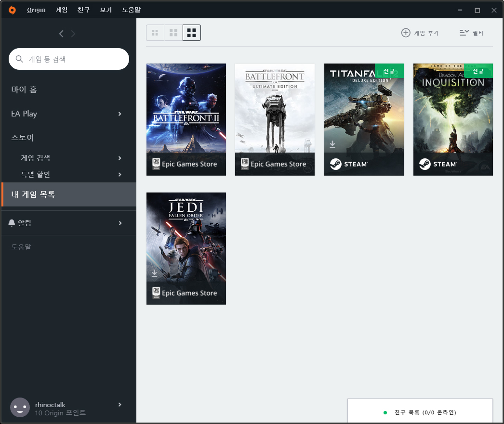
Task: Click the rhinoctalk username
Action: point(50,405)
